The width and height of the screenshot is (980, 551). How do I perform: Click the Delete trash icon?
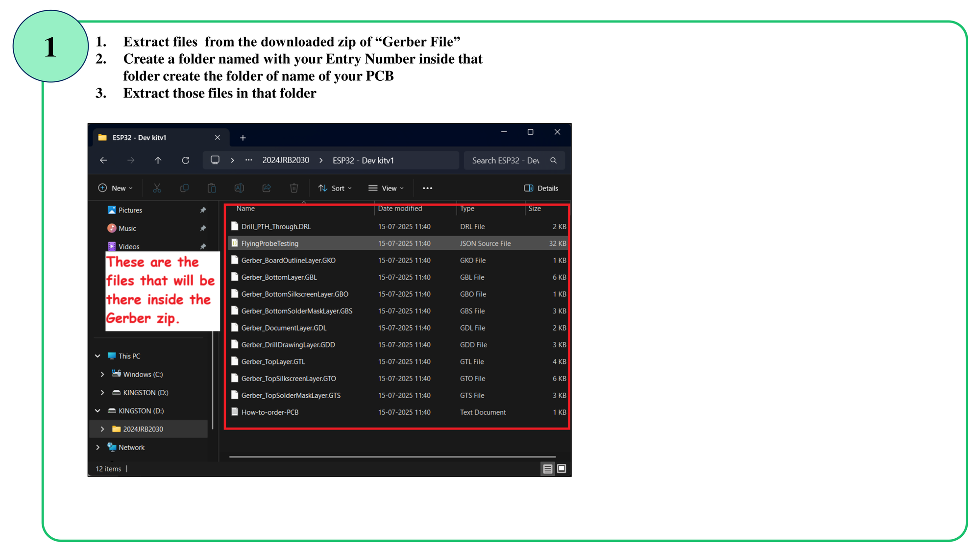[x=294, y=188]
